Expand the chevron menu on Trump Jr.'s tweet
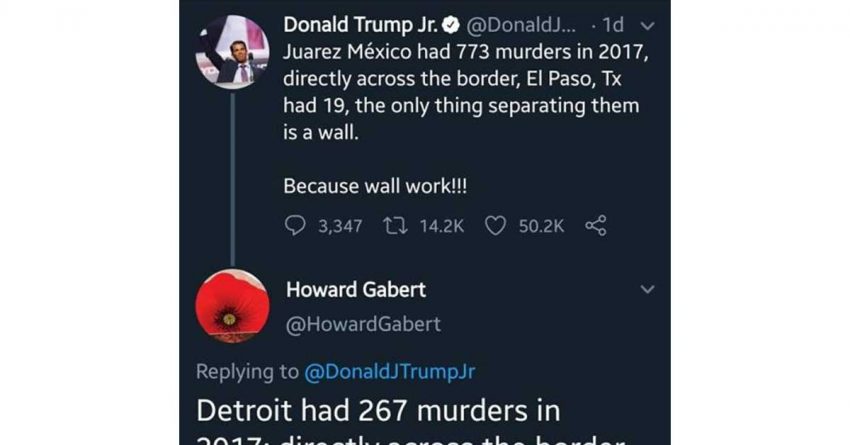The image size is (850, 445). (x=647, y=25)
